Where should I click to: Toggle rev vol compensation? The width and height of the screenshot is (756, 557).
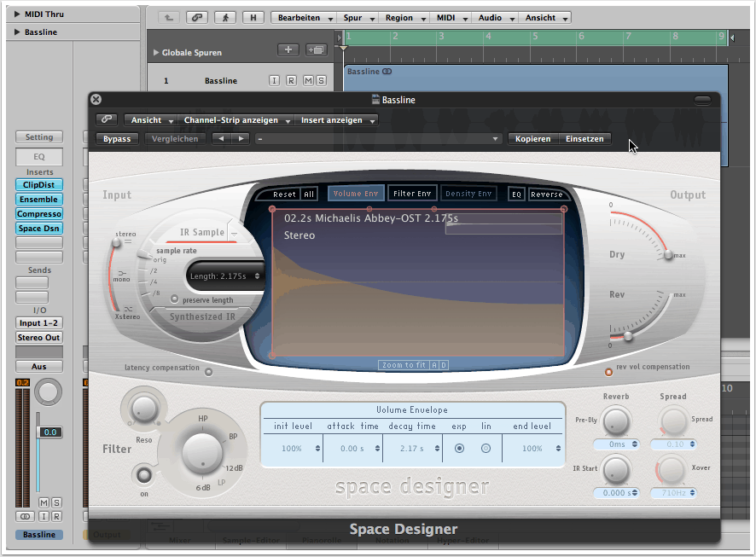click(x=608, y=371)
